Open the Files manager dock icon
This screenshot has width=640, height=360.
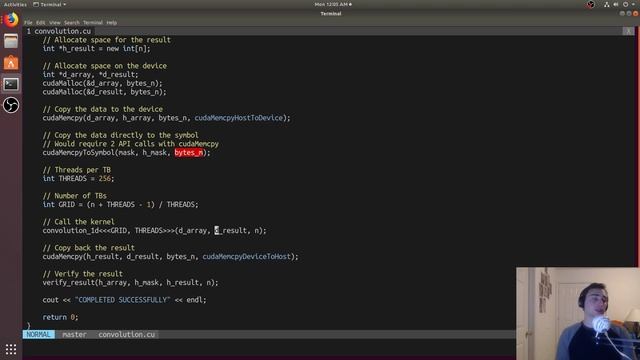(x=11, y=41)
